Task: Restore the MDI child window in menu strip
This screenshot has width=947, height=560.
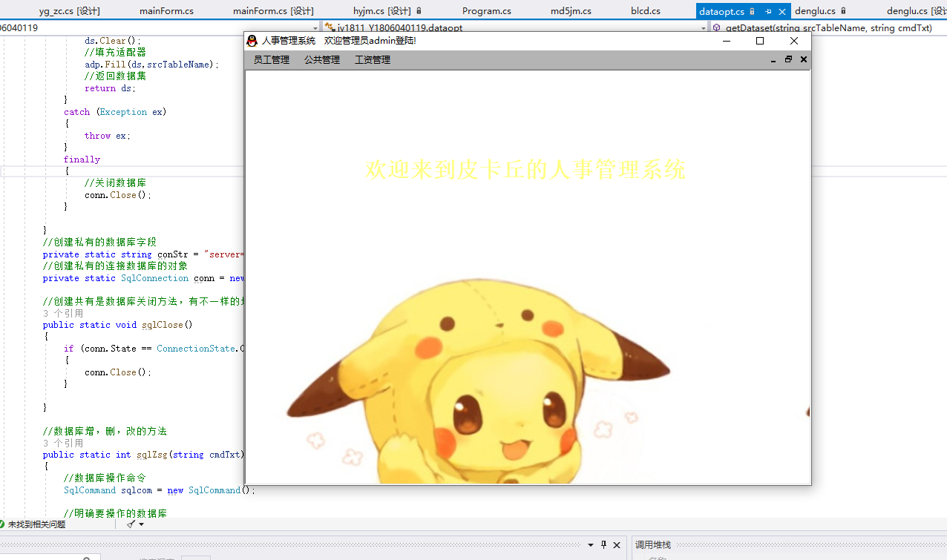Action: tap(788, 60)
